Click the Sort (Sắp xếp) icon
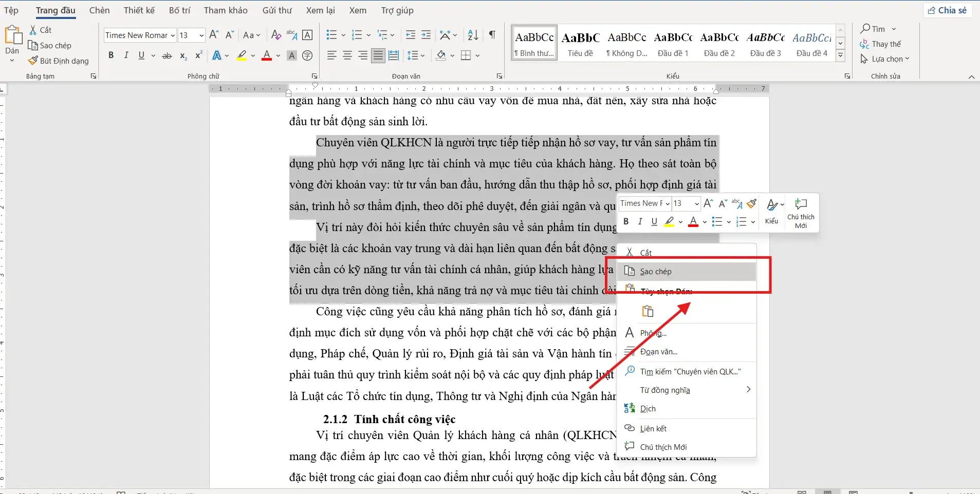 coord(472,35)
